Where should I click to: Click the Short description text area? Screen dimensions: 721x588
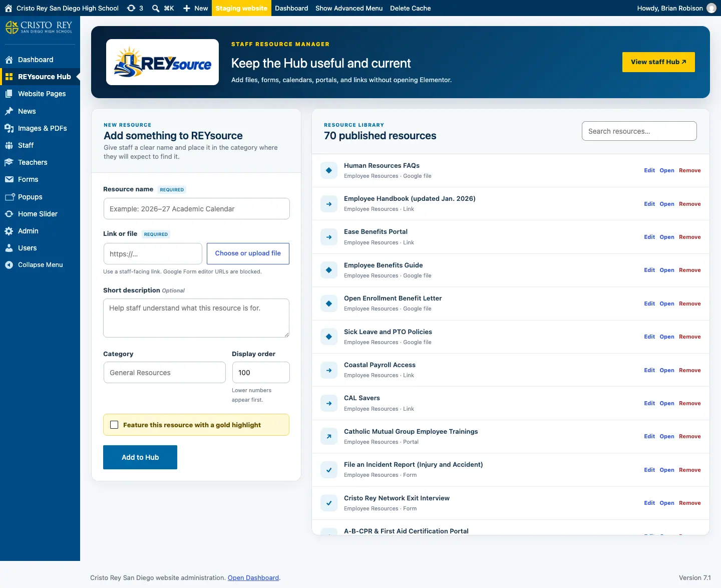coord(196,318)
